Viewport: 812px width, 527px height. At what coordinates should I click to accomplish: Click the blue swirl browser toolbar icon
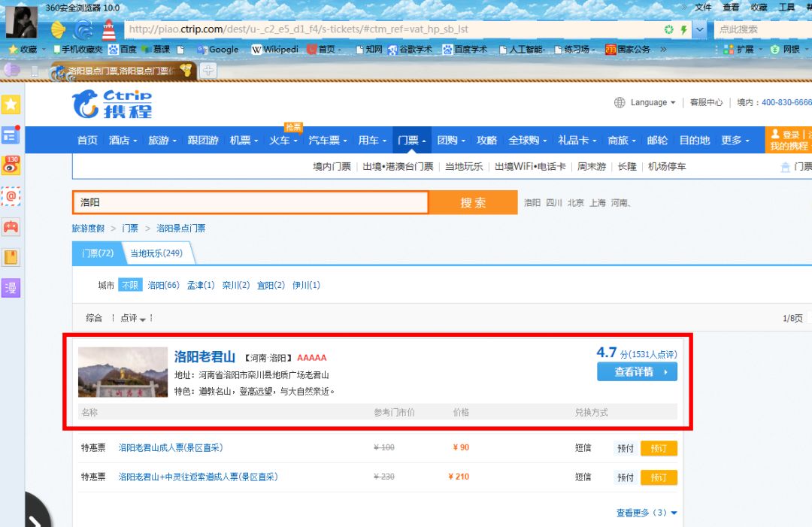(x=83, y=29)
